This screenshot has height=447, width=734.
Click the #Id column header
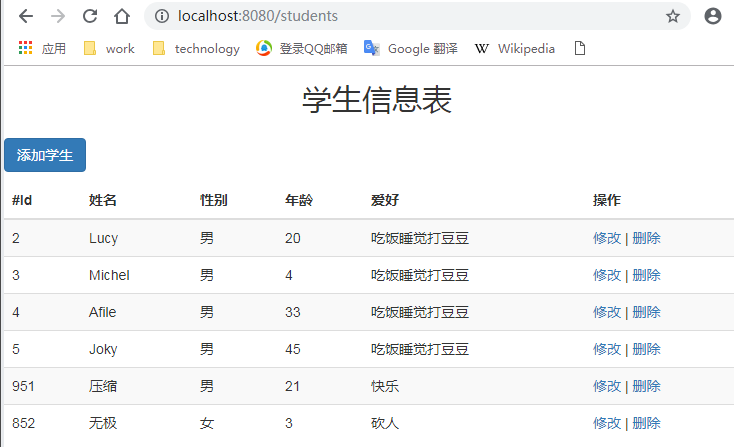tap(22, 200)
